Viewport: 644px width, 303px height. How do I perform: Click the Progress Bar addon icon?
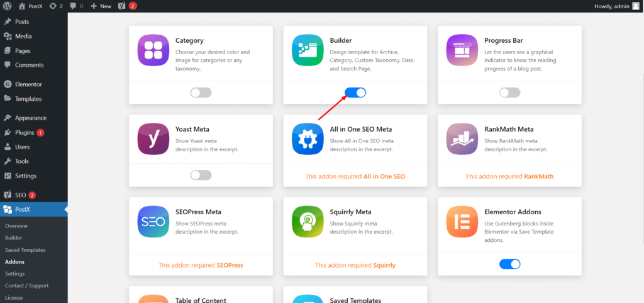pyautogui.click(x=462, y=50)
